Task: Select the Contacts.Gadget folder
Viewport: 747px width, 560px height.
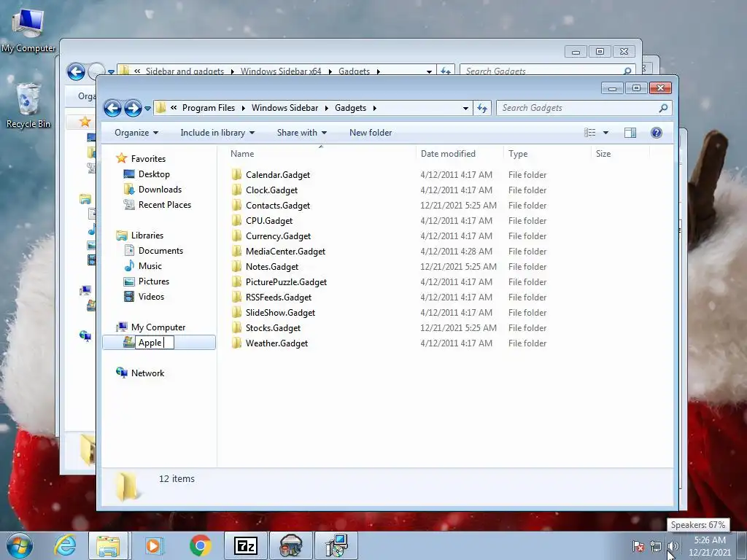Action: pyautogui.click(x=278, y=205)
